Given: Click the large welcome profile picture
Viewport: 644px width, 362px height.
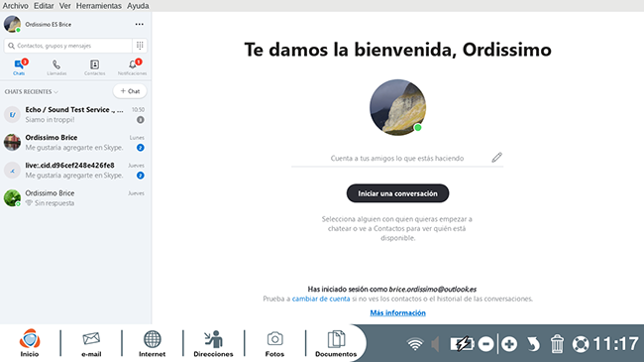Looking at the screenshot, I should click(397, 107).
